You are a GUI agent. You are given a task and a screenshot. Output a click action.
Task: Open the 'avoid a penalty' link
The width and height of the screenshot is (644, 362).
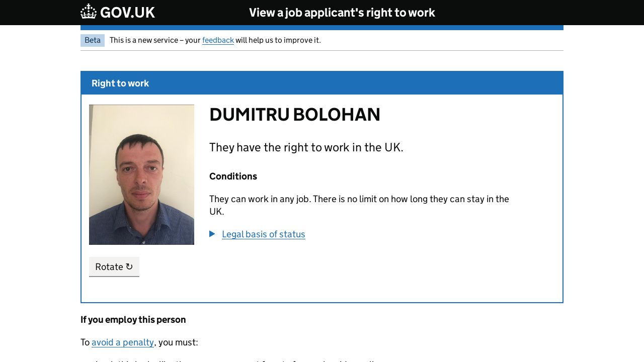click(x=123, y=342)
